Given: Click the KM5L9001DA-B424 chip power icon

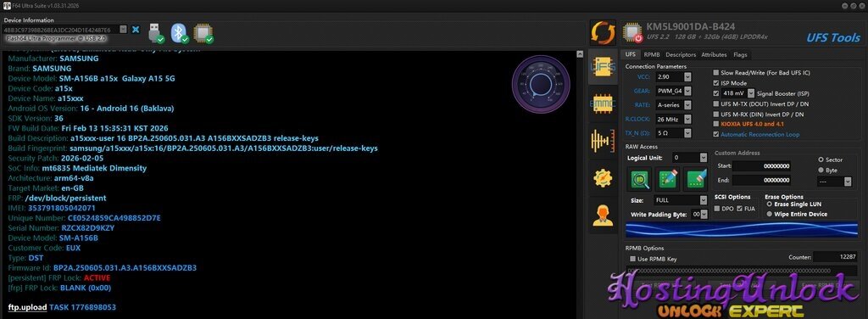Looking at the screenshot, I should (x=632, y=33).
